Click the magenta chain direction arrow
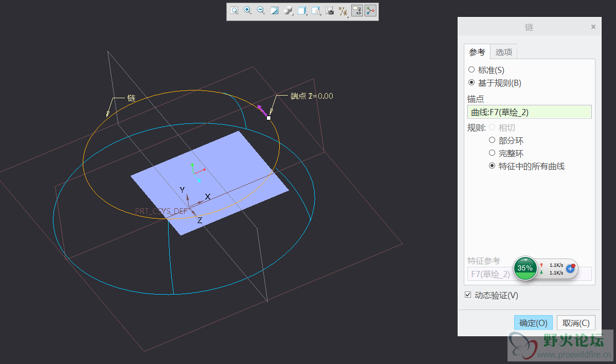This screenshot has width=616, height=364. click(x=262, y=110)
